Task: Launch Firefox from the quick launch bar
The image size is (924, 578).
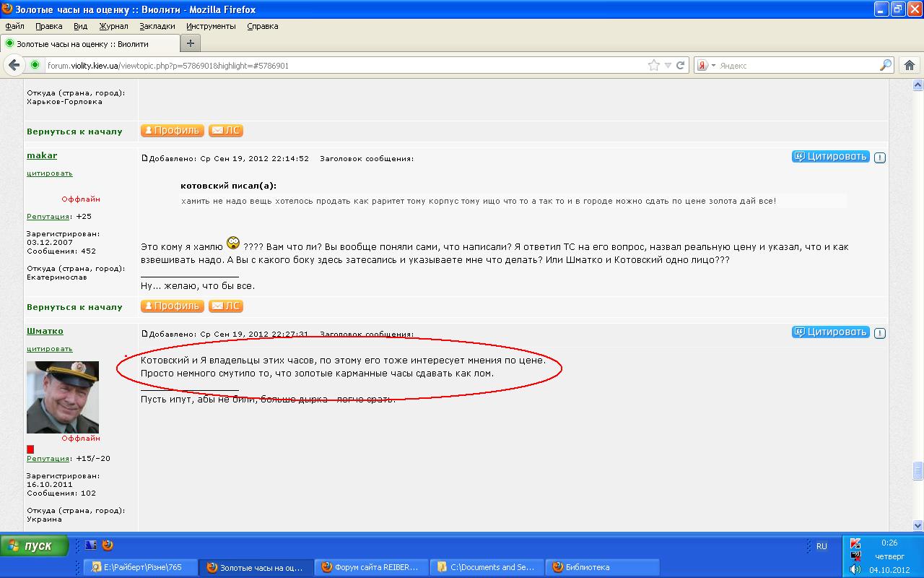Action: (x=108, y=545)
